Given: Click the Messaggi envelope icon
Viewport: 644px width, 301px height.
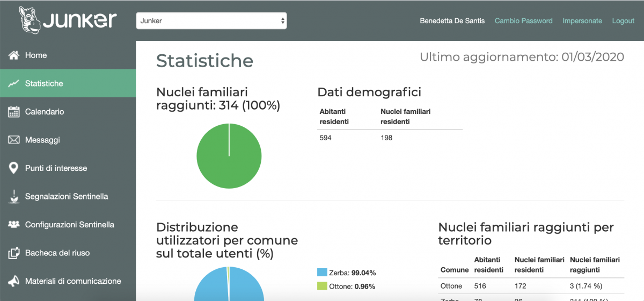Looking at the screenshot, I should pos(14,140).
